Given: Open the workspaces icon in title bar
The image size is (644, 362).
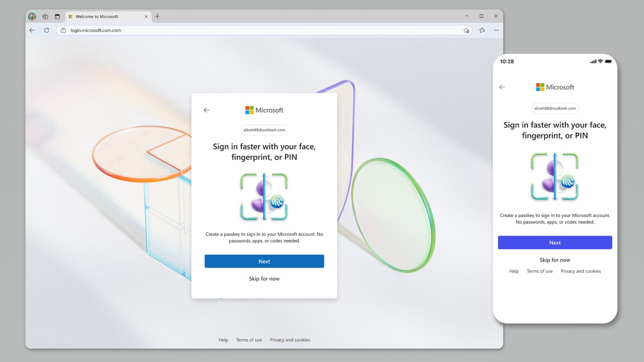Looking at the screenshot, I should point(45,16).
